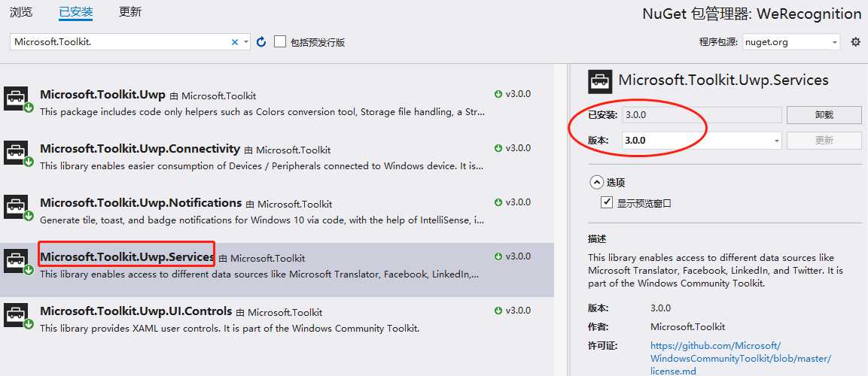Click the Microsoft.Toolkit.Uwp.Connectivity package icon

pyautogui.click(x=18, y=153)
